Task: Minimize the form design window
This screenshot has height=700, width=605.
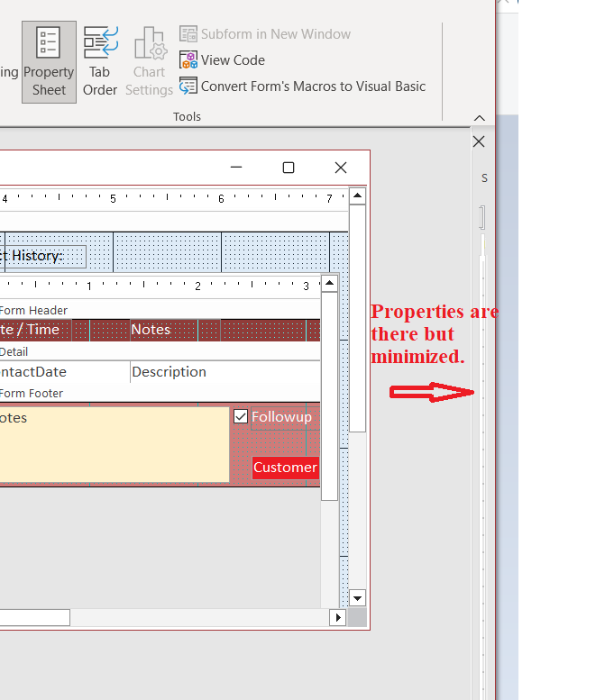Action: tap(236, 168)
